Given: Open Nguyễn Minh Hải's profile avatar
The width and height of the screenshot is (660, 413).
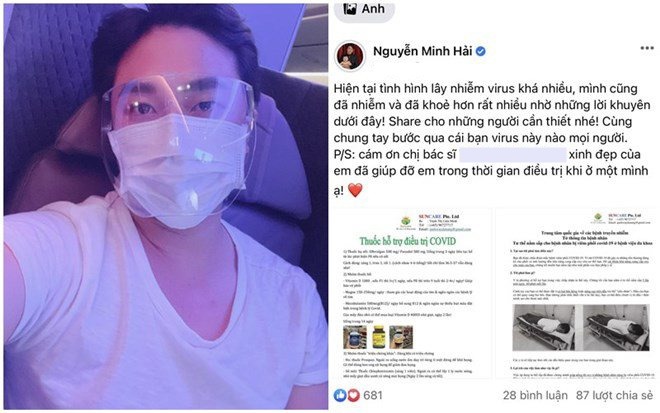Looking at the screenshot, I should tap(350, 56).
